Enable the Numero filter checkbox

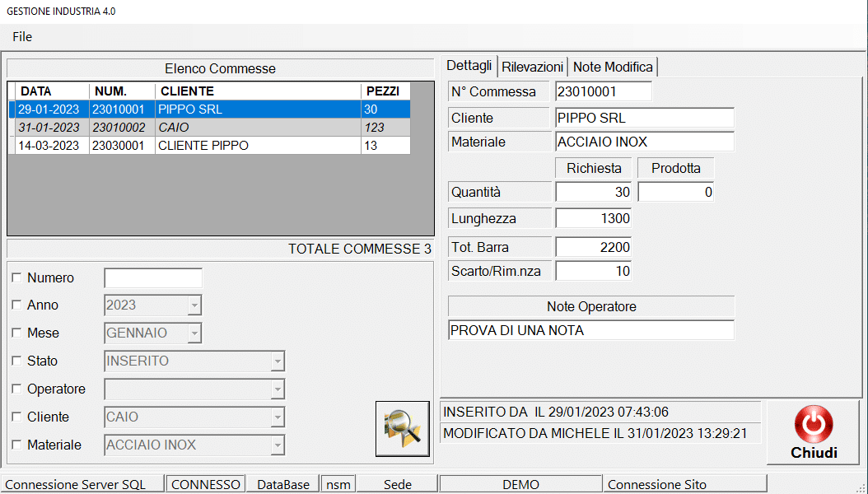pos(16,278)
